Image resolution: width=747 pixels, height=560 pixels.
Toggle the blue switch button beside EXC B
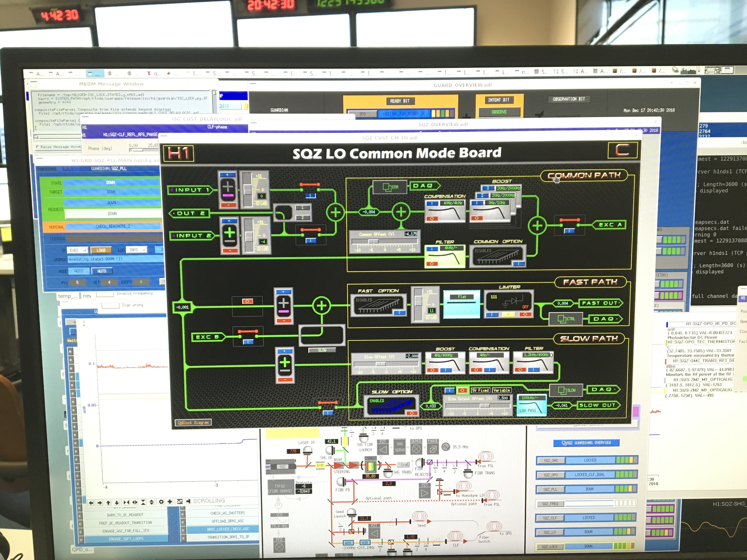coord(248,342)
